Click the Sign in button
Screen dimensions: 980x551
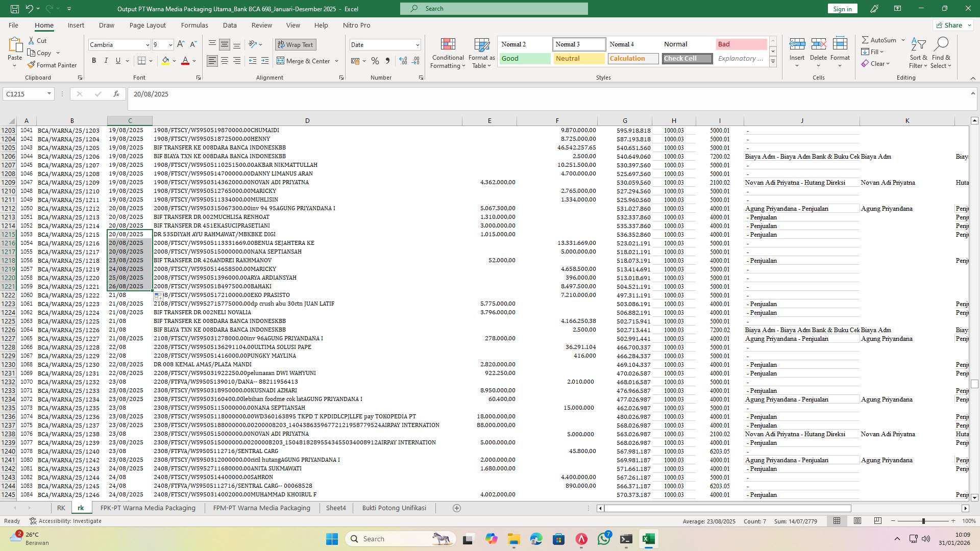point(842,8)
